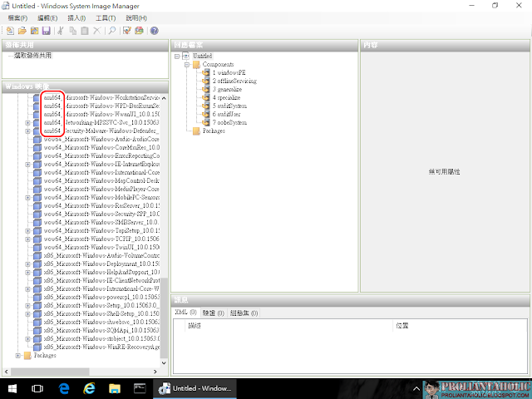Open the 編輯(E) menu
This screenshot has height=399, width=532.
click(x=47, y=18)
